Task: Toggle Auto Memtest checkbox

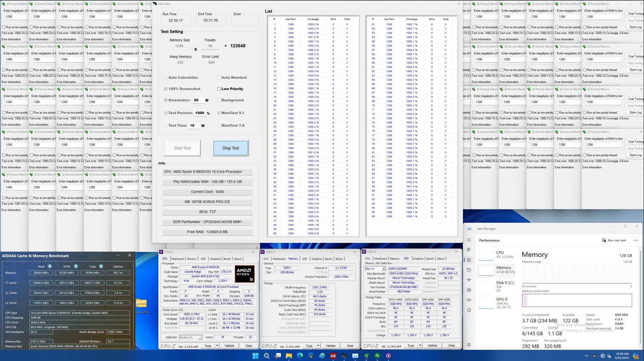Action: 219,78
